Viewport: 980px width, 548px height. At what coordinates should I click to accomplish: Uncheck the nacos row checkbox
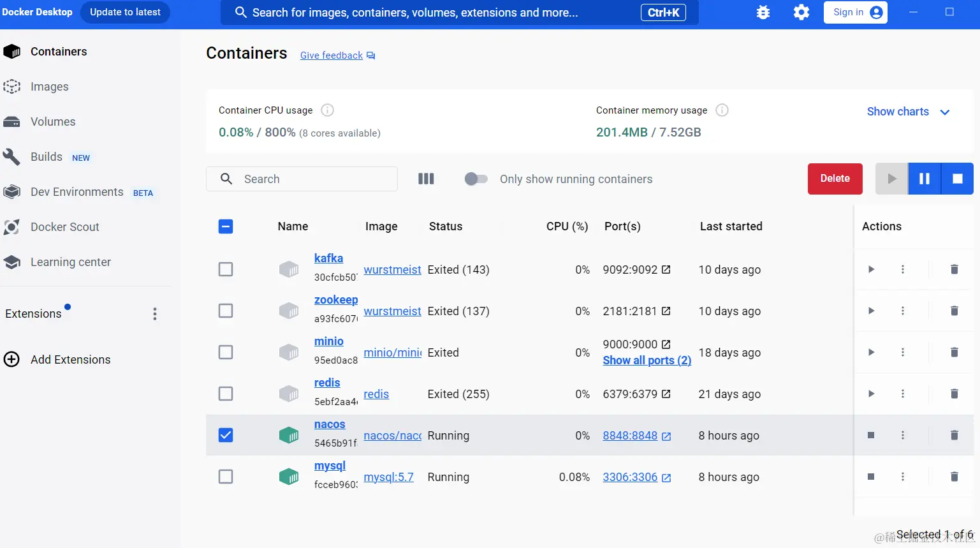[226, 435]
